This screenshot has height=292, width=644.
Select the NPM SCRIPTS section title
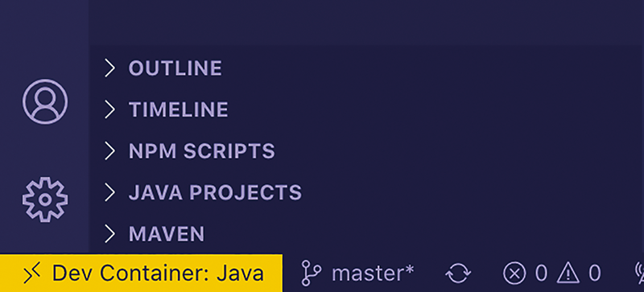click(202, 151)
